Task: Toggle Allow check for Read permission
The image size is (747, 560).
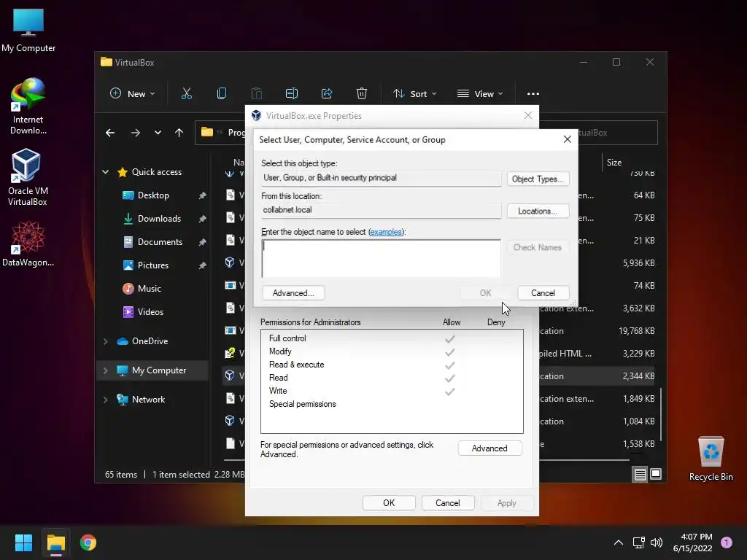Action: pyautogui.click(x=449, y=378)
